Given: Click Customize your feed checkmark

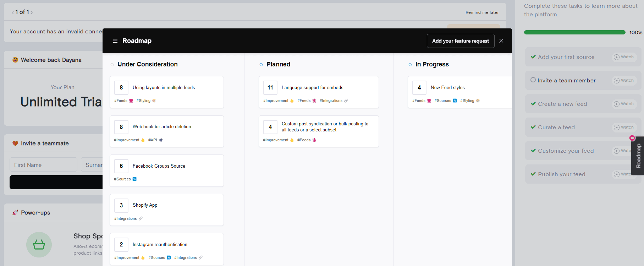Looking at the screenshot, I should pyautogui.click(x=533, y=150).
